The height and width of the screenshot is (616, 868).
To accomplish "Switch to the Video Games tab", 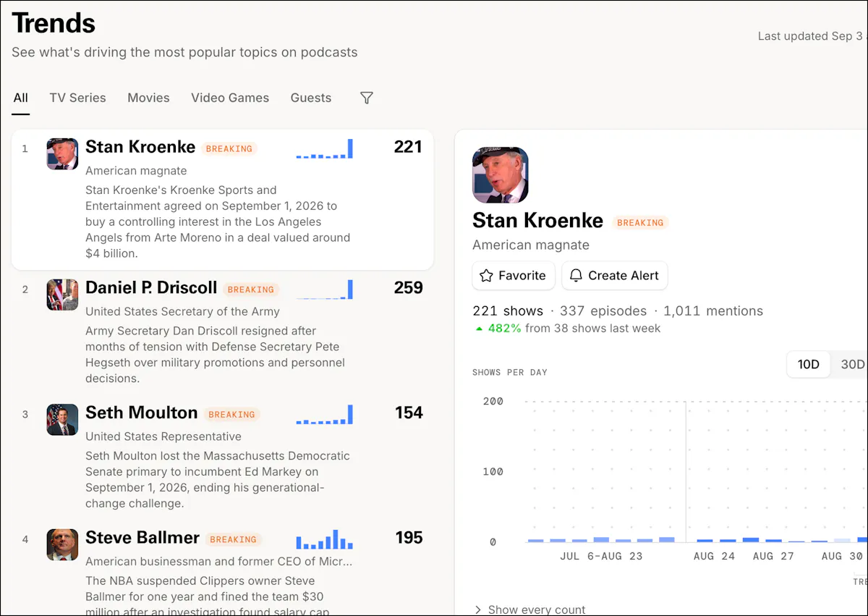I will [x=230, y=98].
